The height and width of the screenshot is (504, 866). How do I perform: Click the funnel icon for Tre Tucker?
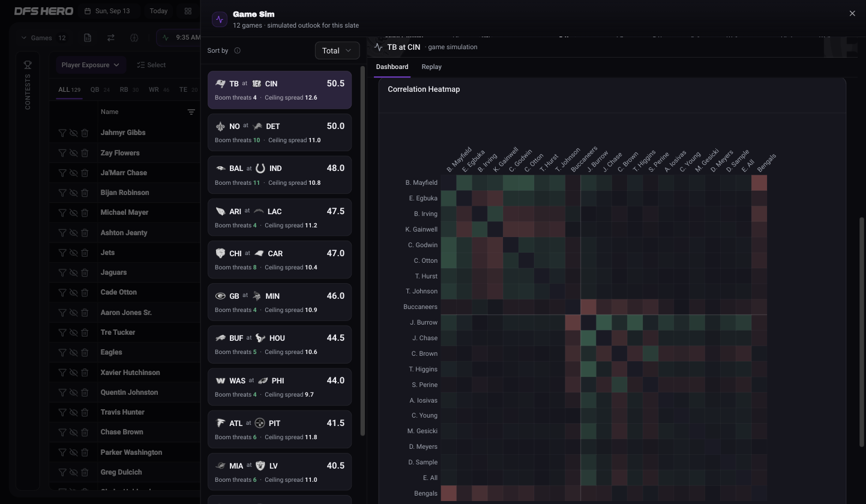(62, 332)
